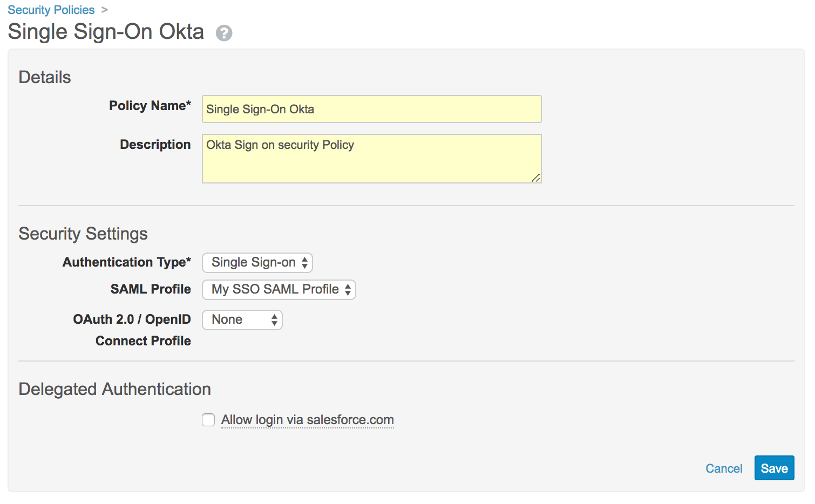Go back to Security Policies breadcrumb
815x504 pixels.
coord(51,10)
